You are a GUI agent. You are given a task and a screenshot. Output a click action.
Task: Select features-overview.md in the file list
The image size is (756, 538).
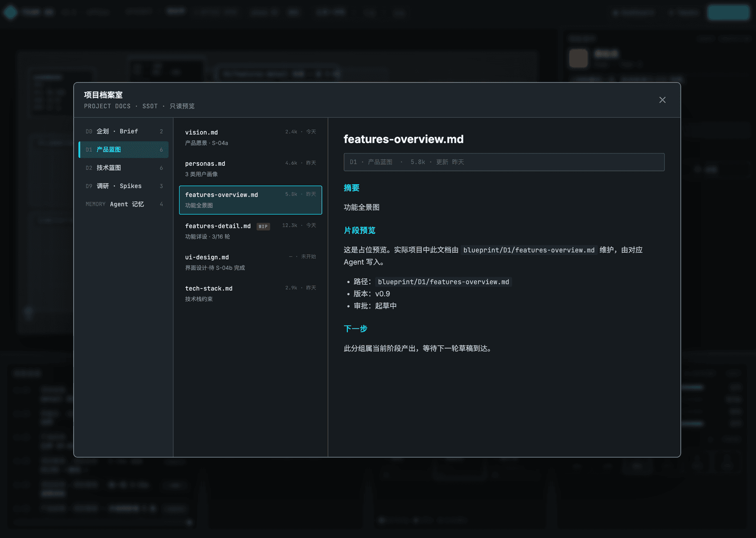pyautogui.click(x=250, y=200)
